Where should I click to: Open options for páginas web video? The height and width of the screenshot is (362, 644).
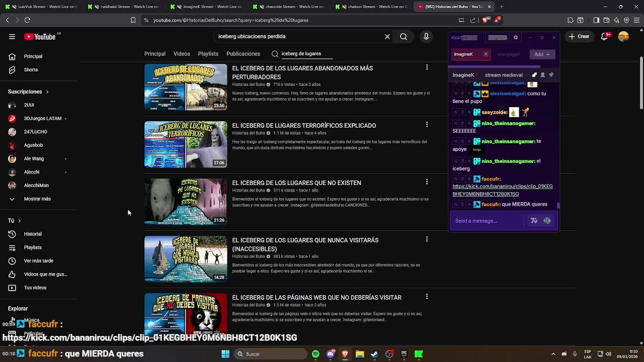427,297
